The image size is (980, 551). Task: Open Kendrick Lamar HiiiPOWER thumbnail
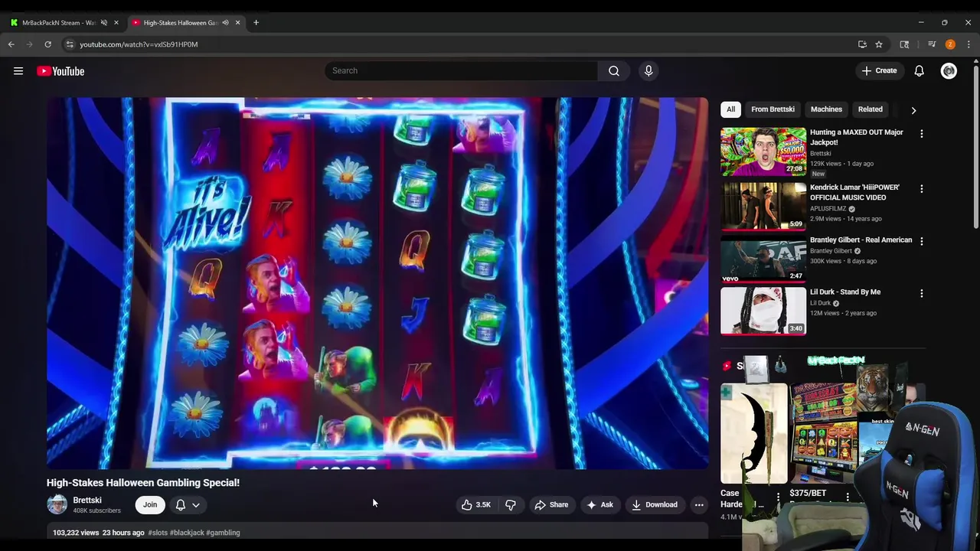(763, 206)
